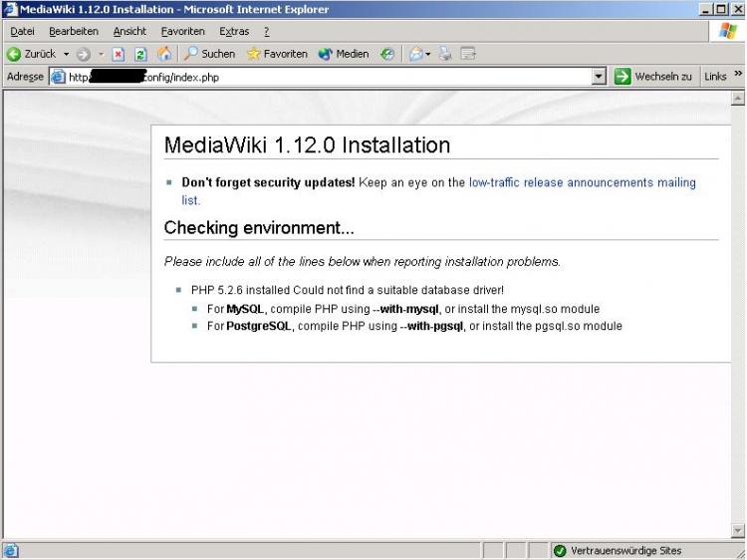
Task: Click inside the Adresse URL field
Action: click(x=329, y=77)
